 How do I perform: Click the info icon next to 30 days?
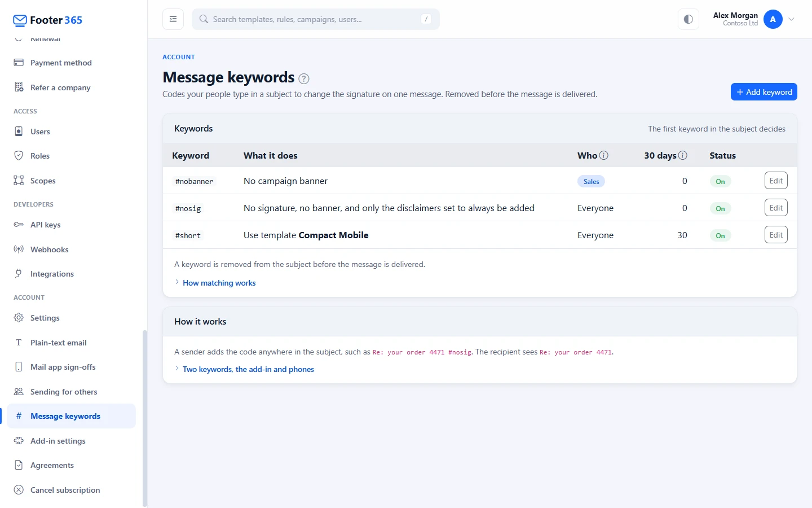click(x=683, y=155)
